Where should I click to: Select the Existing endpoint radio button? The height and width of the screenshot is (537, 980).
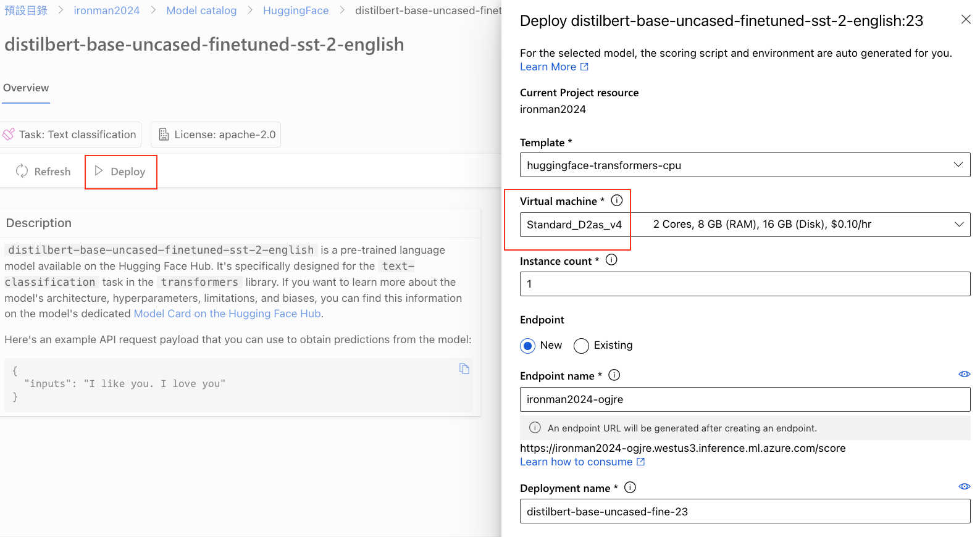(581, 346)
